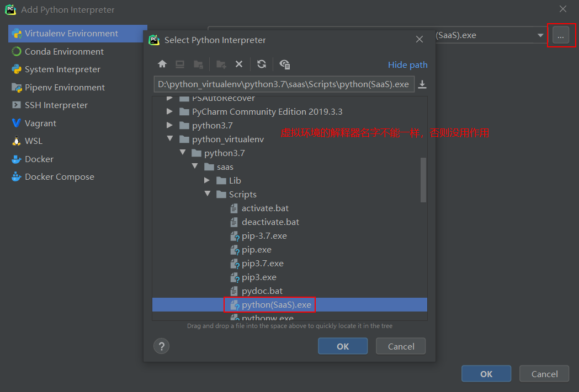Click the WSL penguin icon
579x392 pixels.
tap(17, 141)
